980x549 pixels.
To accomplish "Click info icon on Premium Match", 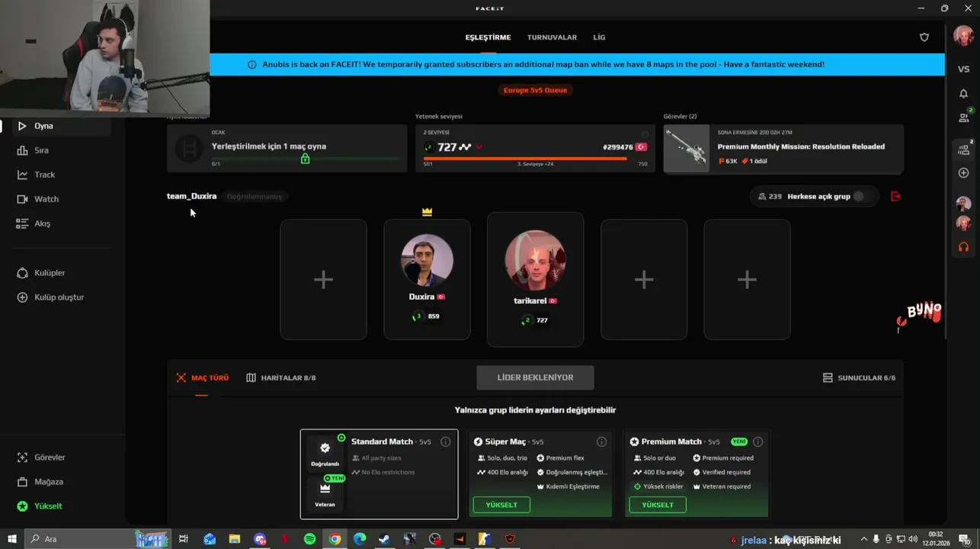I will pos(757,441).
